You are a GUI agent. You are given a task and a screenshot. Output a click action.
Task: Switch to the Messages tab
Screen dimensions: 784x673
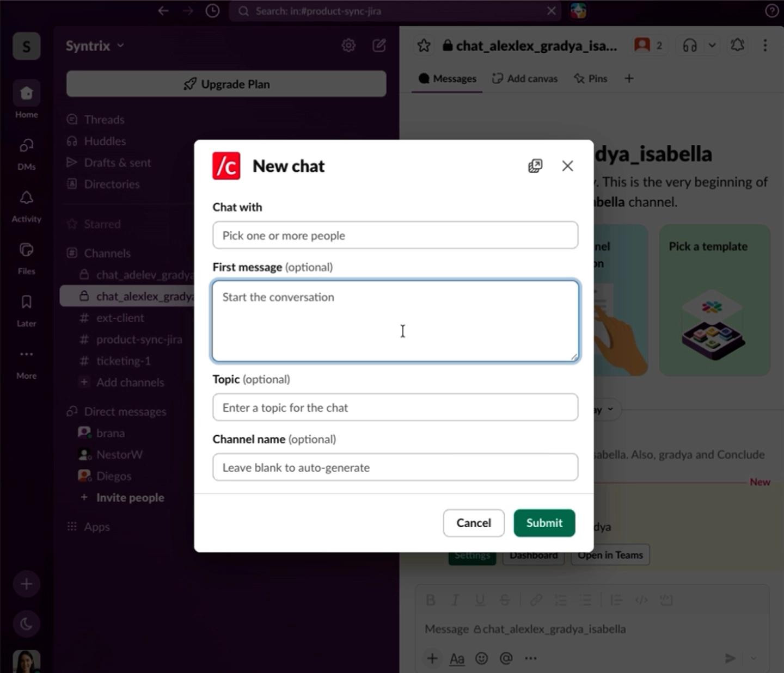tap(447, 78)
